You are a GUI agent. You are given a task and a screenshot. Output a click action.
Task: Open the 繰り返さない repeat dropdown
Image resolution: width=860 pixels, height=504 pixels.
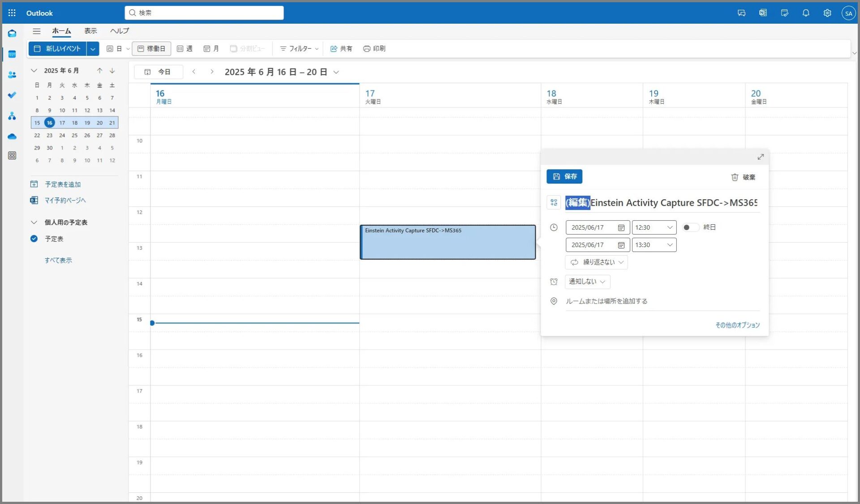coord(597,262)
